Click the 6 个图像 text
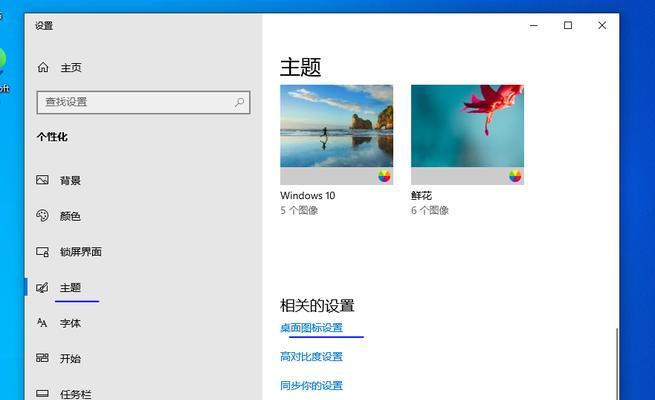The width and height of the screenshot is (655, 400). [x=430, y=210]
